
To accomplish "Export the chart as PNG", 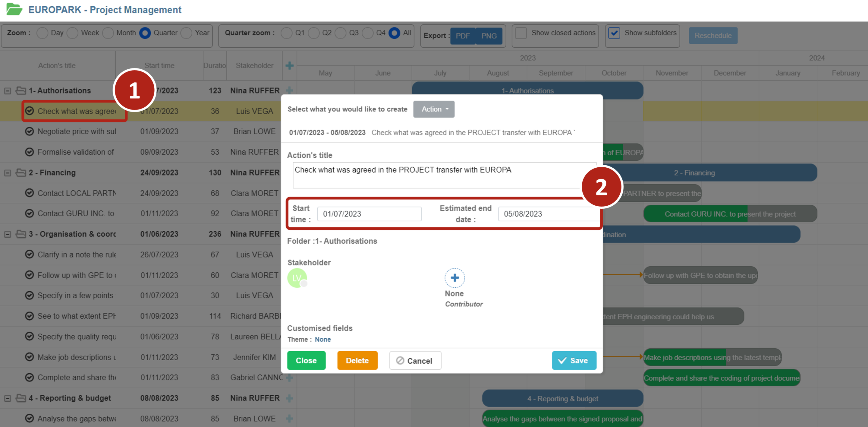I will coord(489,36).
